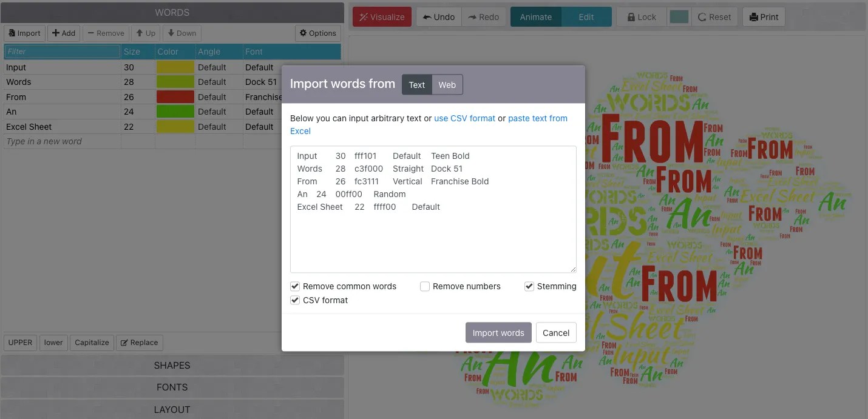Redo the last action
868x419 pixels.
484,17
